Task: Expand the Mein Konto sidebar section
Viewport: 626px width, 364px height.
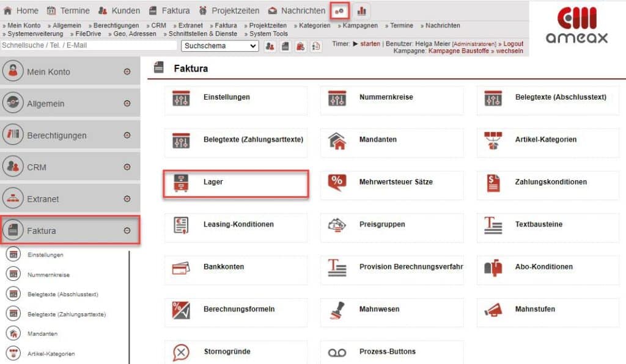Action: coord(128,70)
